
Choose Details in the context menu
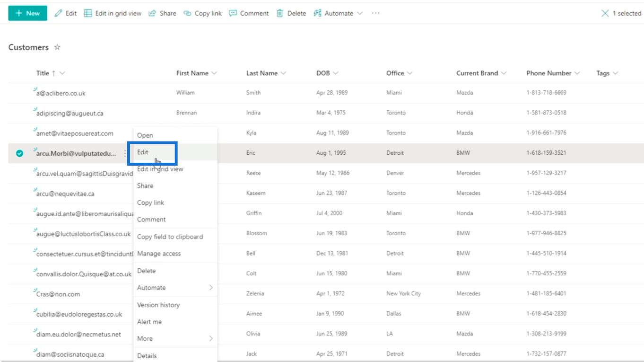pyautogui.click(x=175, y=356)
